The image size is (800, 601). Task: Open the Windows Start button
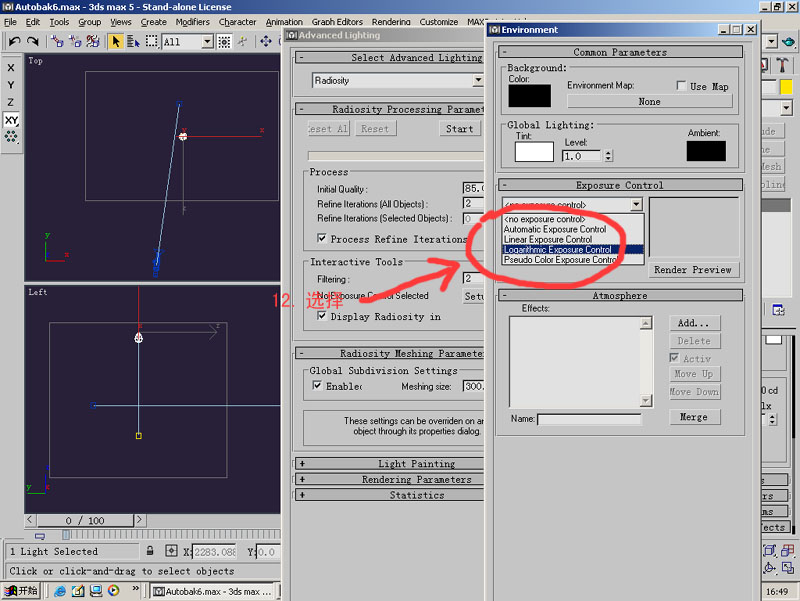(21, 591)
